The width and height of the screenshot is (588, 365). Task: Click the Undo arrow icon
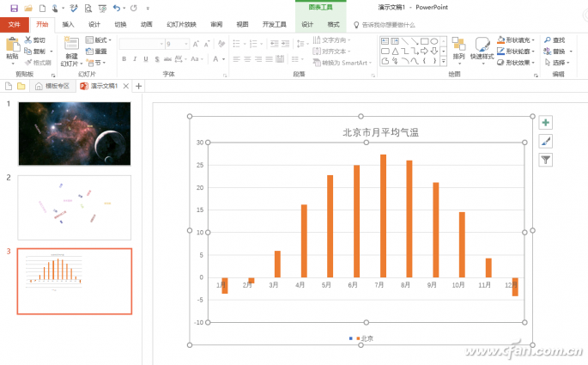[x=117, y=8]
